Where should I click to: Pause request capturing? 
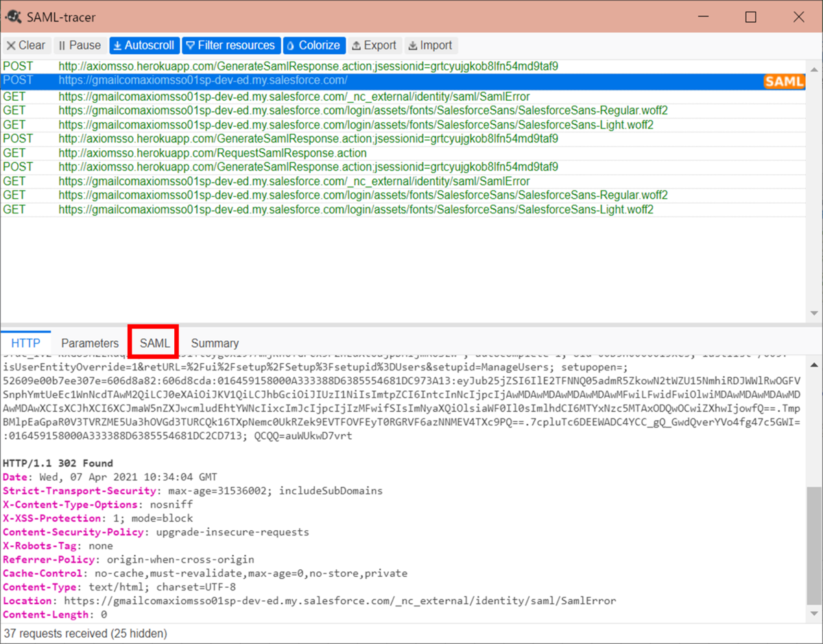point(80,45)
